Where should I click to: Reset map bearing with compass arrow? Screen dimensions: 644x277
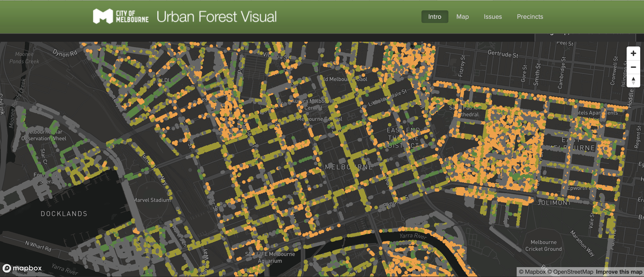(633, 81)
